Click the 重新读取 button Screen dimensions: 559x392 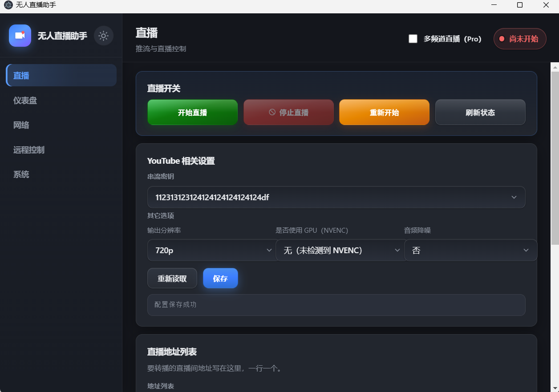pyautogui.click(x=172, y=279)
